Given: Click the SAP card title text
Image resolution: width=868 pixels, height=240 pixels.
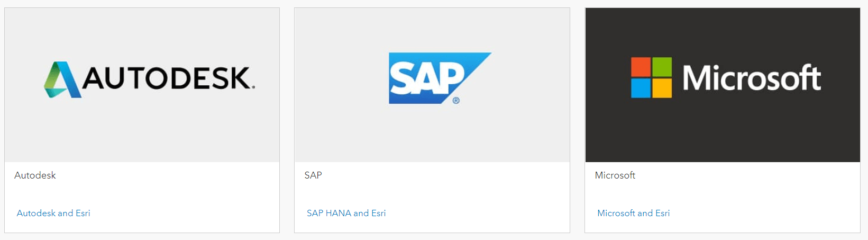Looking at the screenshot, I should point(313,175).
